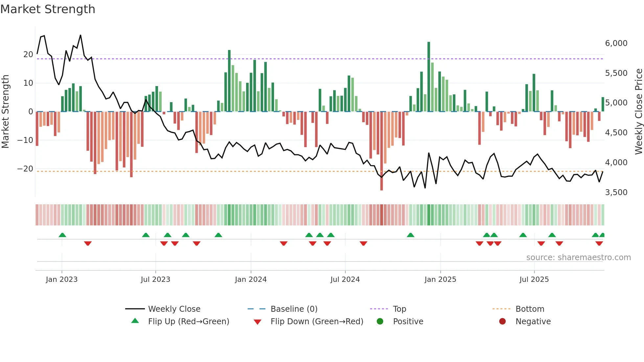Click first red flip-down triangle marker

point(88,243)
